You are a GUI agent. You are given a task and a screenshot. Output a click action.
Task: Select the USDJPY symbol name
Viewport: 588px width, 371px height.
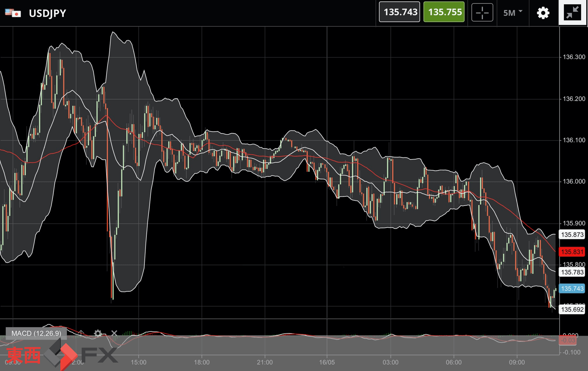click(x=47, y=13)
